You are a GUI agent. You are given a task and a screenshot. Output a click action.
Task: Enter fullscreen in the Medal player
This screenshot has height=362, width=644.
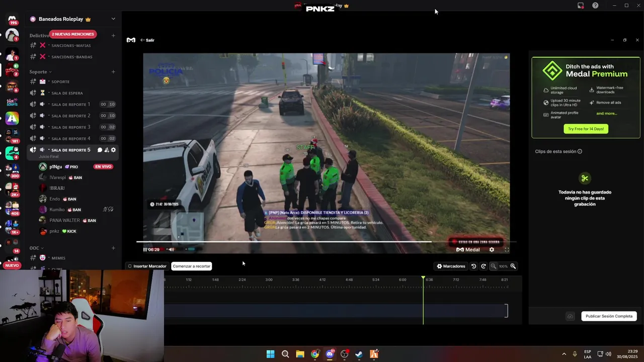[507, 249]
